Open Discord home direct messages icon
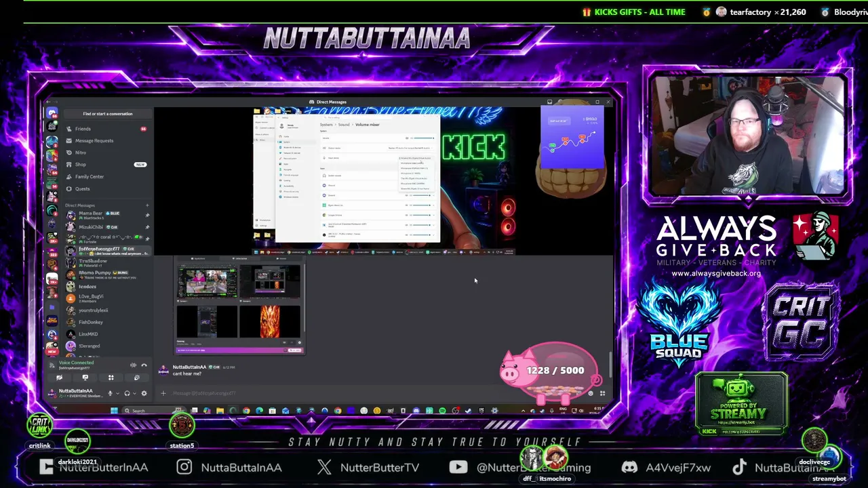Screen dimensions: 868x488 52,113
